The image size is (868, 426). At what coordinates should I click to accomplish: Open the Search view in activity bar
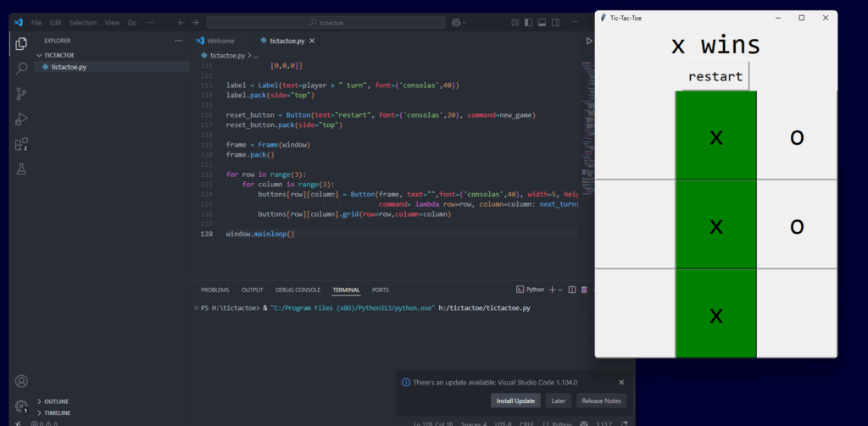[x=21, y=68]
